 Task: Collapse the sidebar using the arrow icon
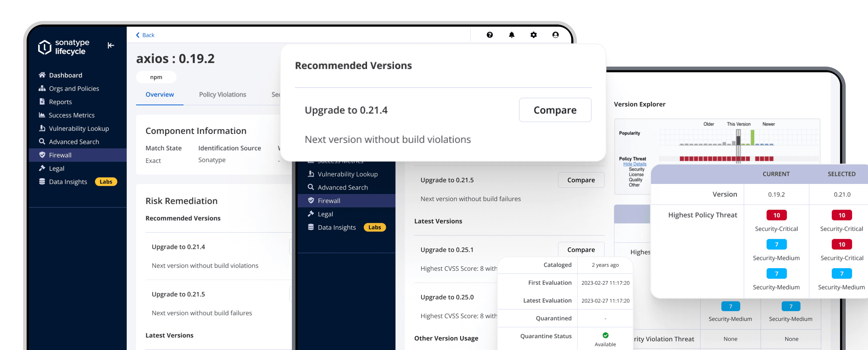click(x=111, y=45)
